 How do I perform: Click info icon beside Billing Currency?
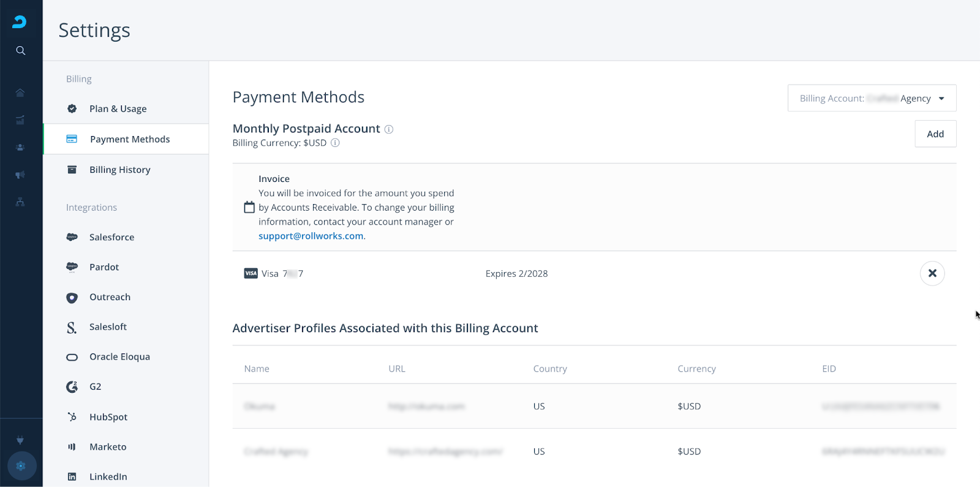(x=335, y=143)
